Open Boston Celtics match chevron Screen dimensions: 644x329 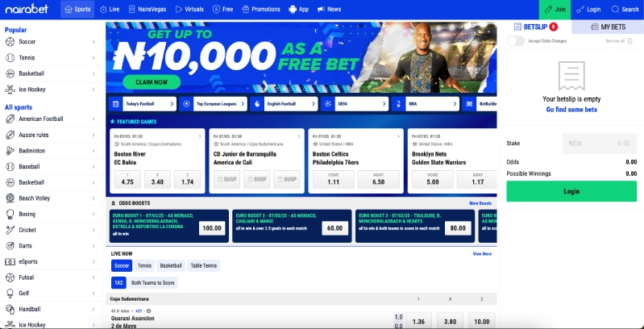(398, 136)
